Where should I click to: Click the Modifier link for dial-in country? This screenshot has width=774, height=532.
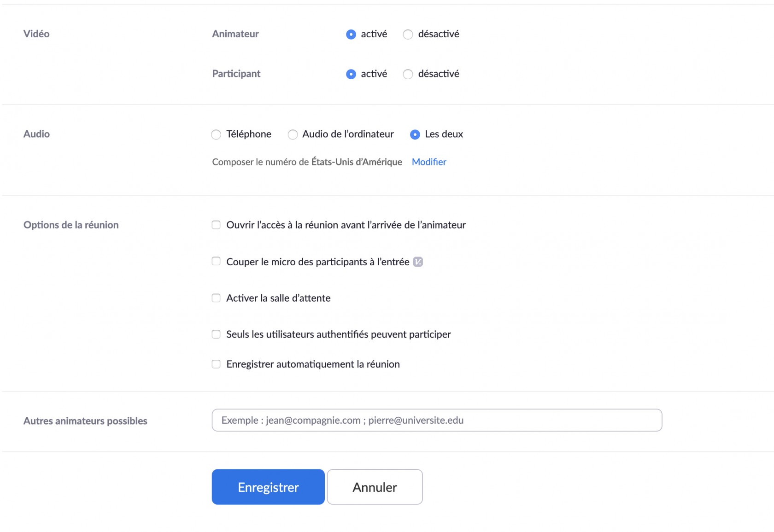(428, 162)
